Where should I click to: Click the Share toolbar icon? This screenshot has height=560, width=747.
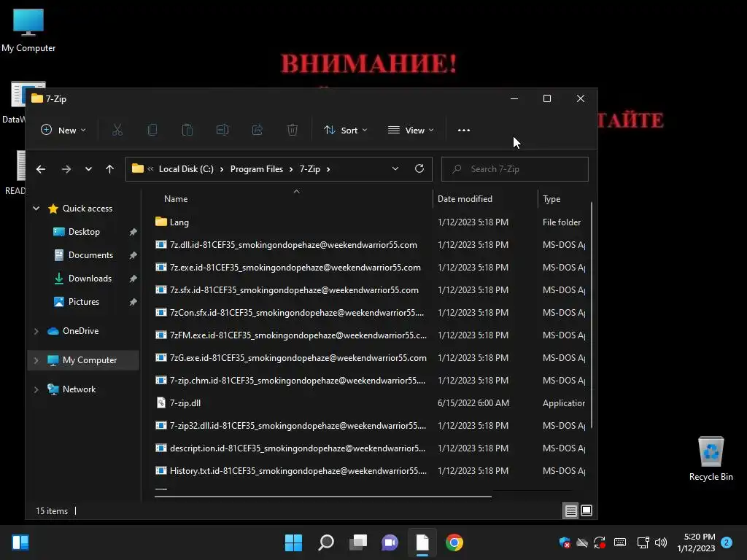(x=258, y=130)
